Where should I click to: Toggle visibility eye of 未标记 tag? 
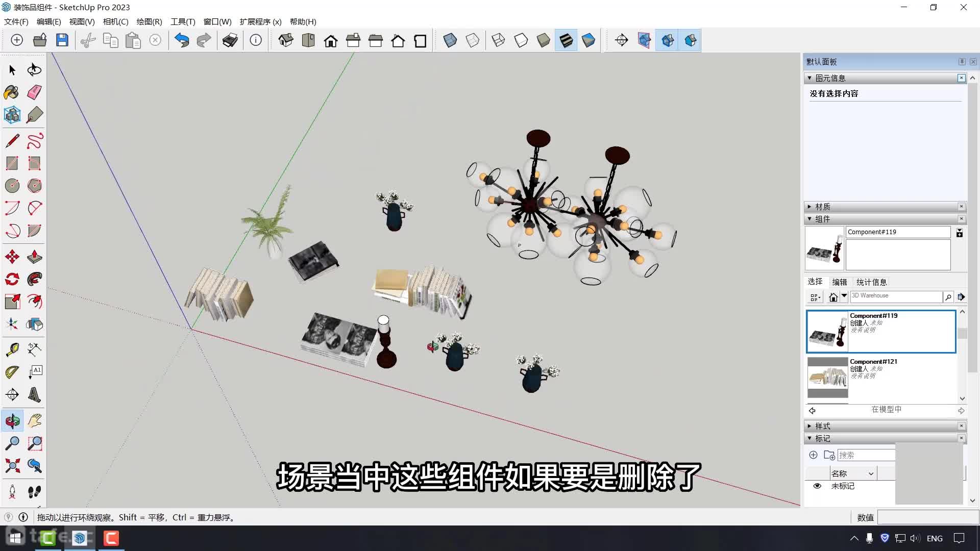point(817,486)
